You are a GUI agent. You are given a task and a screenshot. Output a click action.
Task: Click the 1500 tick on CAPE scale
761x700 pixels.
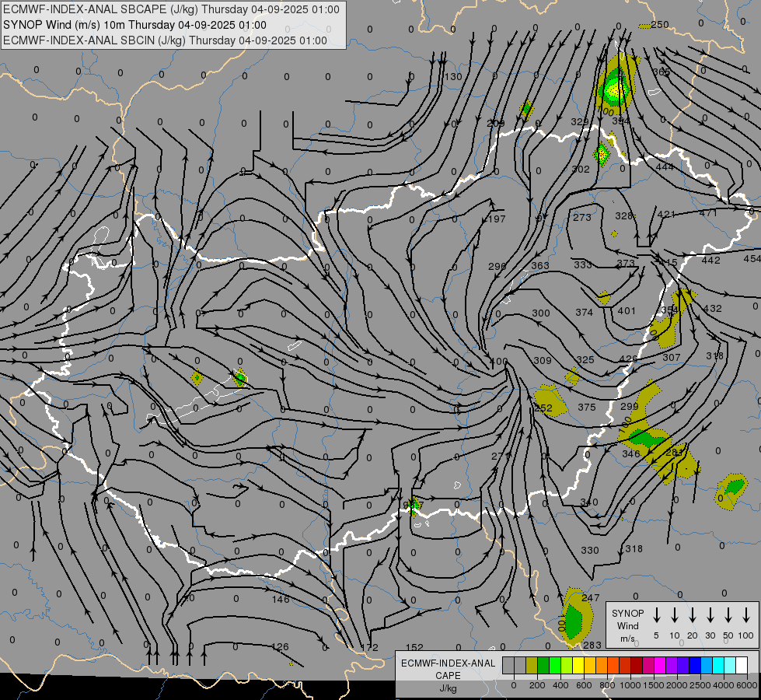(653, 685)
